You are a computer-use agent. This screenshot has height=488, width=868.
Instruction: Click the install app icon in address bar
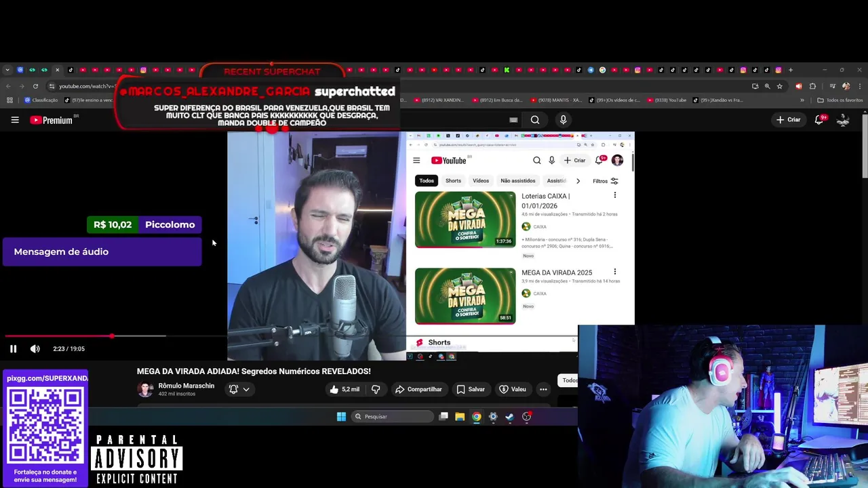(x=755, y=86)
